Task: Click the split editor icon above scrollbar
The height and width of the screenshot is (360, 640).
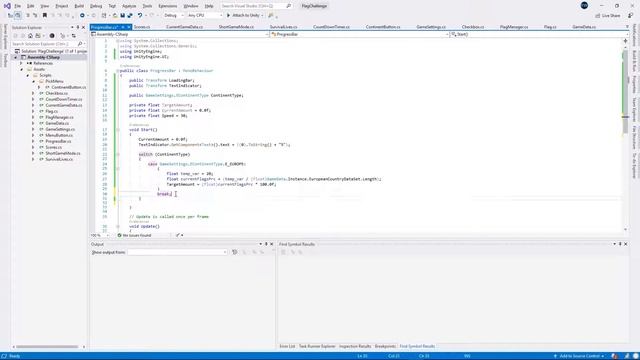Action: point(625,41)
